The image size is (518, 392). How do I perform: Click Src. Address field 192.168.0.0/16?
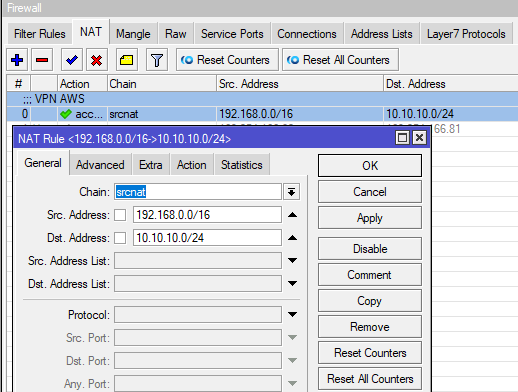[207, 215]
